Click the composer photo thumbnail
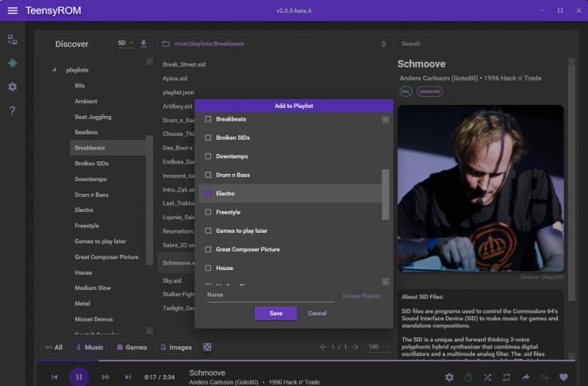 click(x=481, y=188)
